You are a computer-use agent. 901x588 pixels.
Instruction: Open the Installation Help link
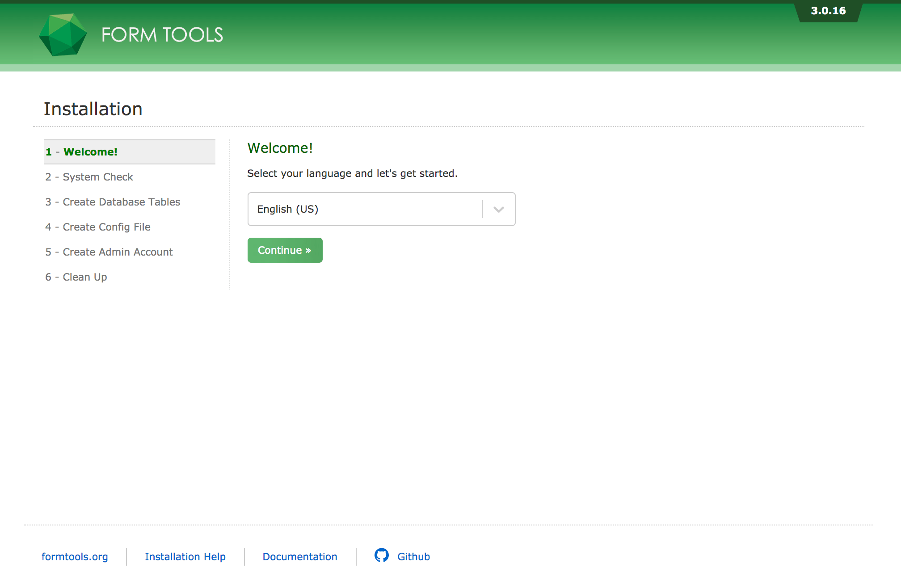click(x=185, y=557)
